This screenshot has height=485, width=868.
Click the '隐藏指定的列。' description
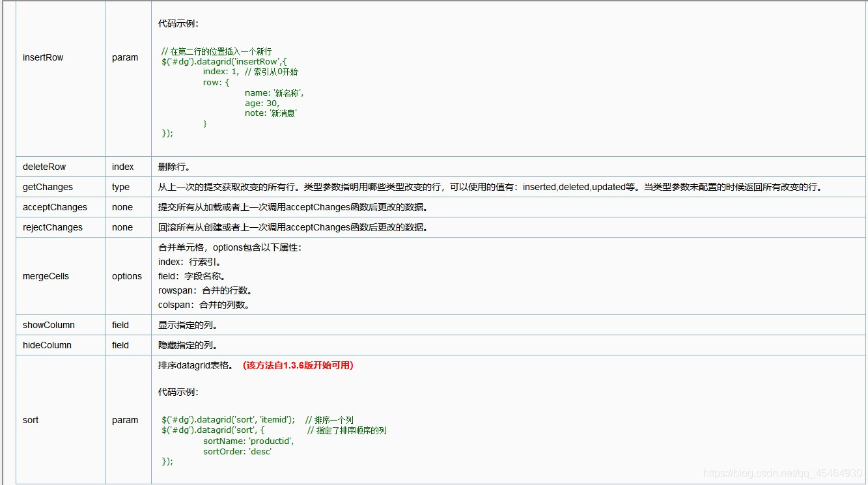(188, 345)
